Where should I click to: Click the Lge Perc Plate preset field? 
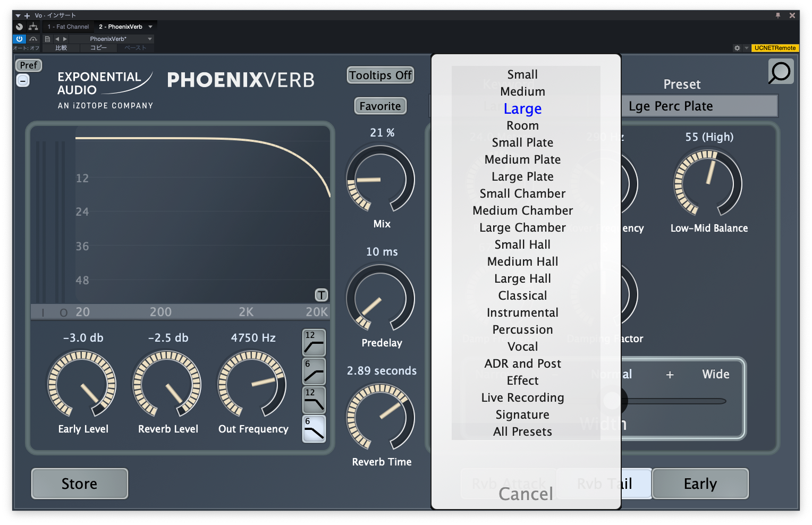pos(699,106)
